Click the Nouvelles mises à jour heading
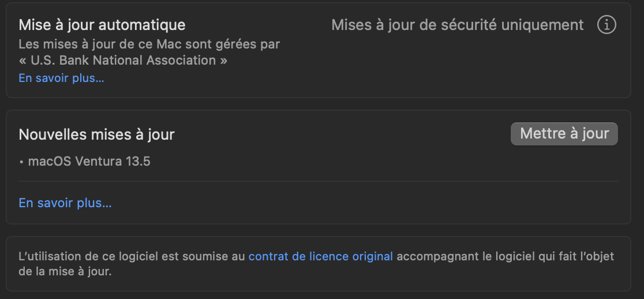The height and width of the screenshot is (299, 644). (x=96, y=134)
